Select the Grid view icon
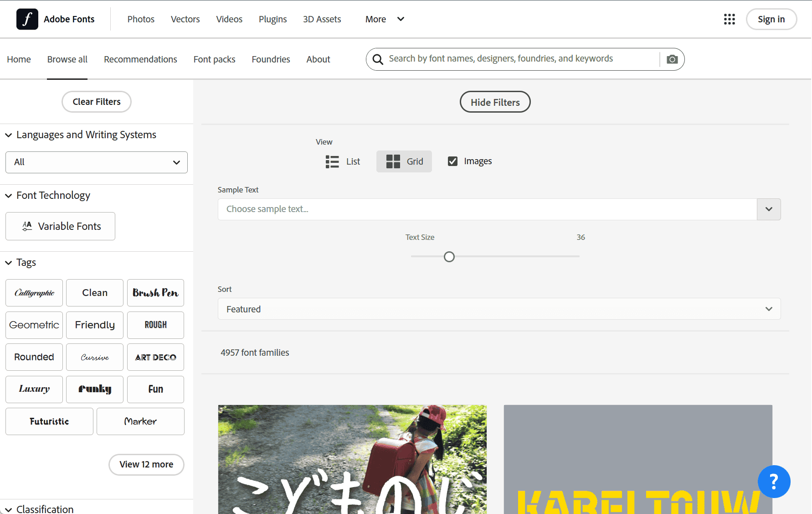The height and width of the screenshot is (514, 812). [x=393, y=161]
